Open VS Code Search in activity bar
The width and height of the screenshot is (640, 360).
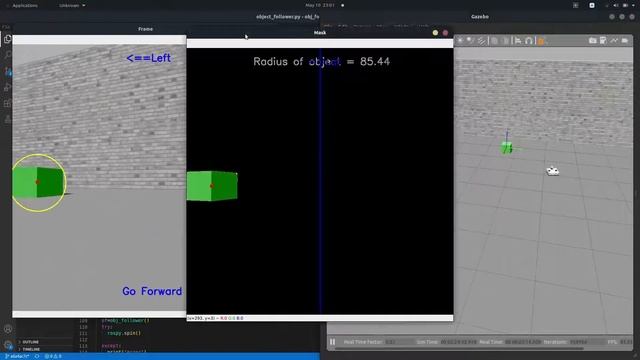[7, 55]
